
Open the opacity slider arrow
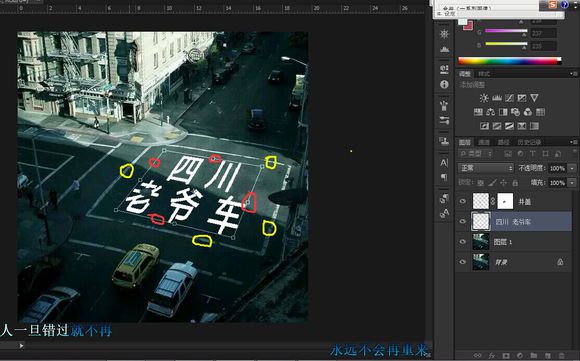[x=573, y=168]
